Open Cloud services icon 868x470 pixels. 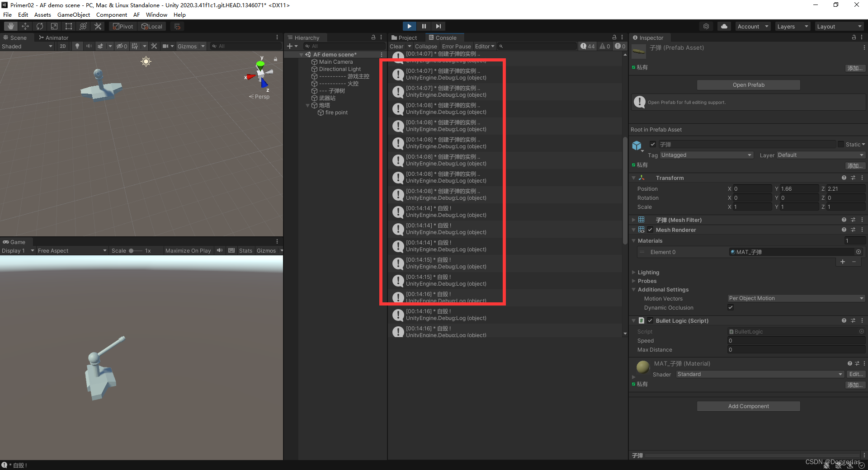tap(724, 26)
